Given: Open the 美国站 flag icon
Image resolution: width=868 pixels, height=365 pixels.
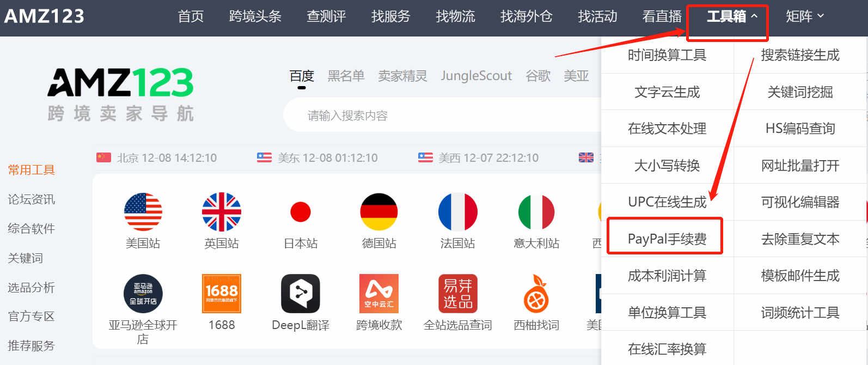Looking at the screenshot, I should (143, 212).
